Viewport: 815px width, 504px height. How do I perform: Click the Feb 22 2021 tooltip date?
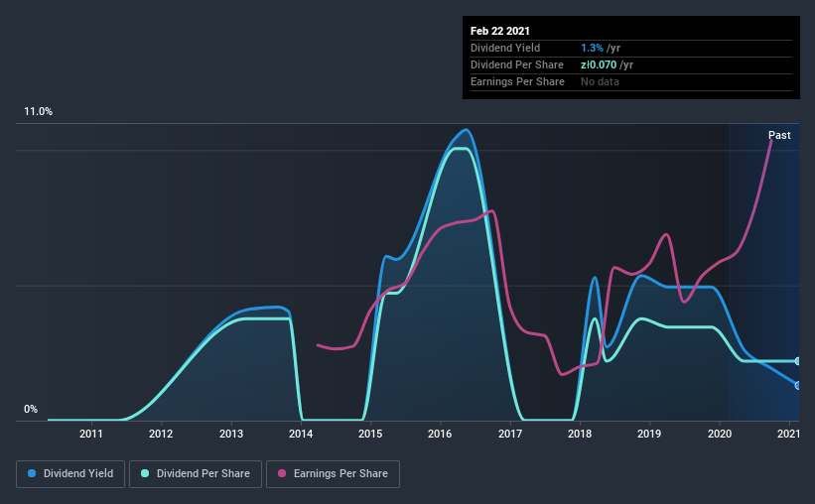pyautogui.click(x=500, y=31)
